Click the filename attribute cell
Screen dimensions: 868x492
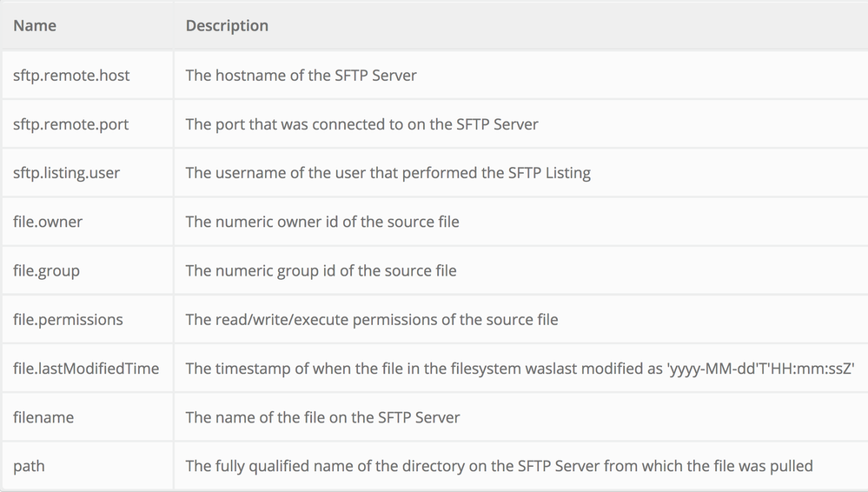tap(43, 417)
